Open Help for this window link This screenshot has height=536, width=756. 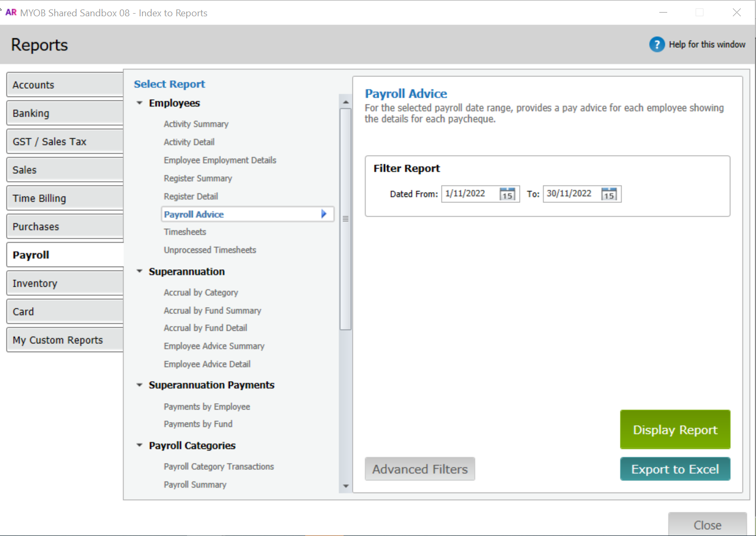(x=707, y=45)
